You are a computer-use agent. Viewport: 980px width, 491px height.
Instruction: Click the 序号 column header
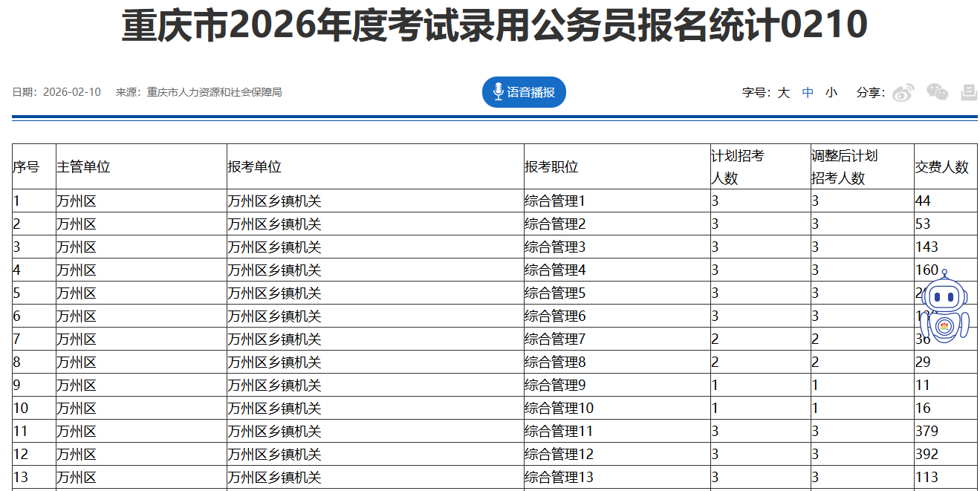pyautogui.click(x=26, y=167)
